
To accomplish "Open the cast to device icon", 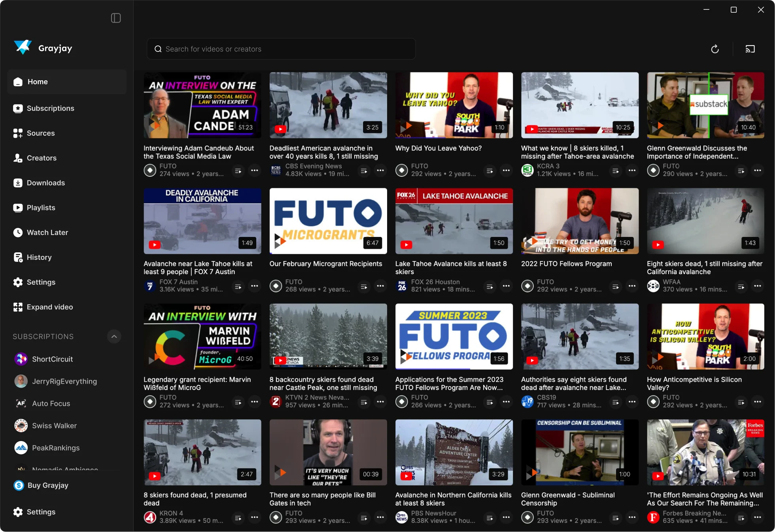I will coord(750,49).
